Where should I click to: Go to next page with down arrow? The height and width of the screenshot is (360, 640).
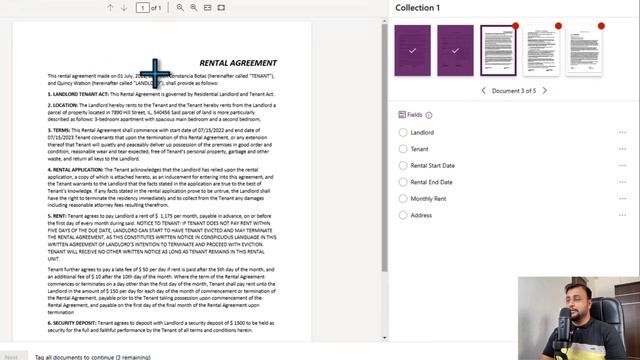click(124, 8)
